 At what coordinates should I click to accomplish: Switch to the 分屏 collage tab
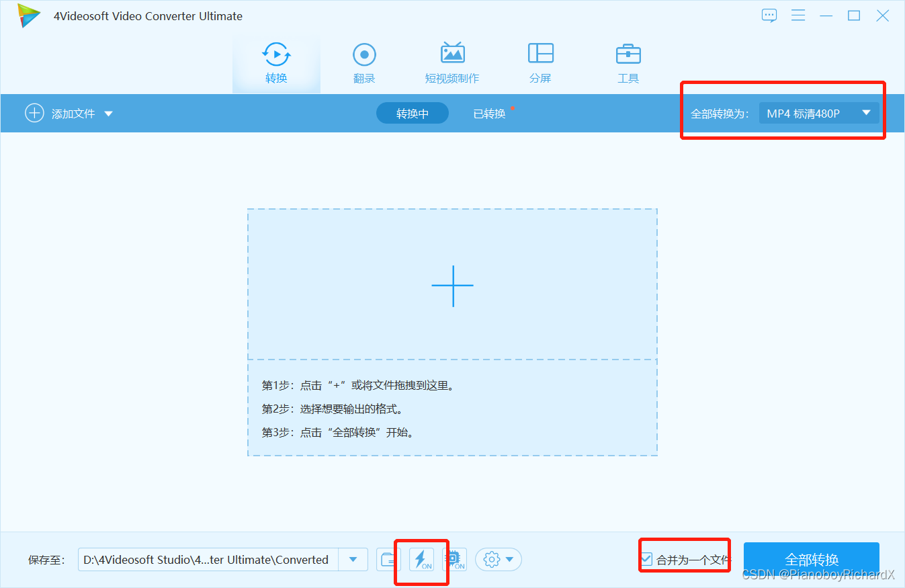point(540,63)
